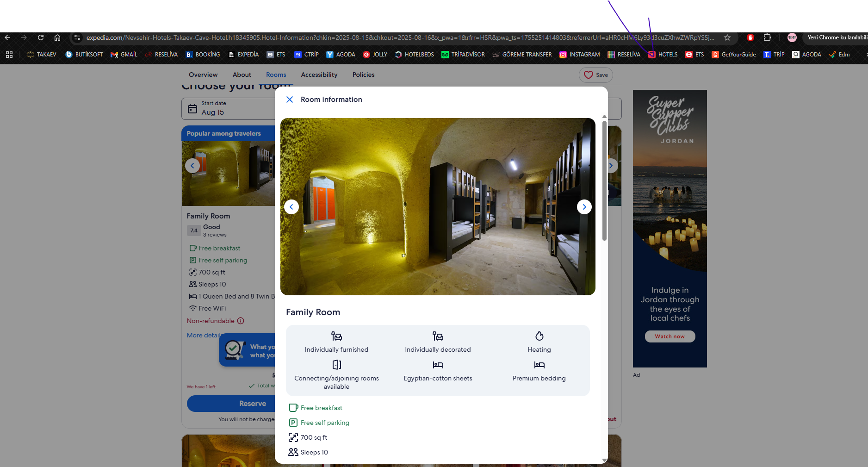Click the Room information dialog title
This screenshot has height=467, width=868.
point(331,100)
